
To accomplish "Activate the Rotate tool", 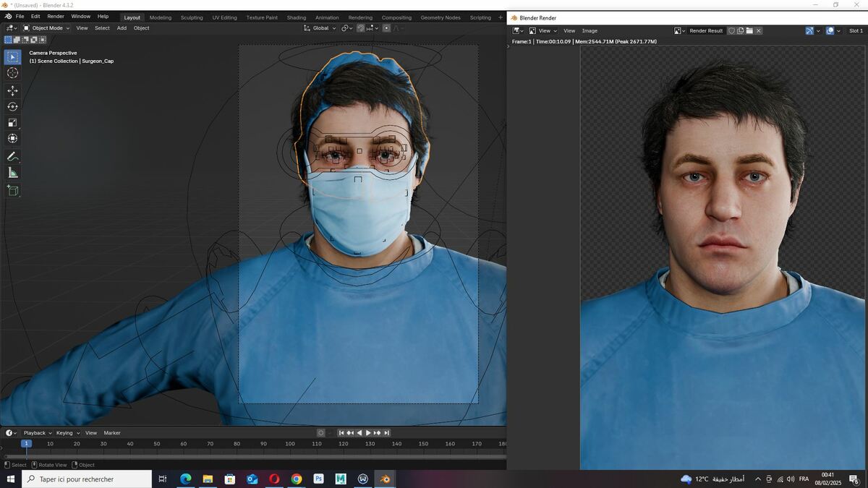I will point(12,106).
